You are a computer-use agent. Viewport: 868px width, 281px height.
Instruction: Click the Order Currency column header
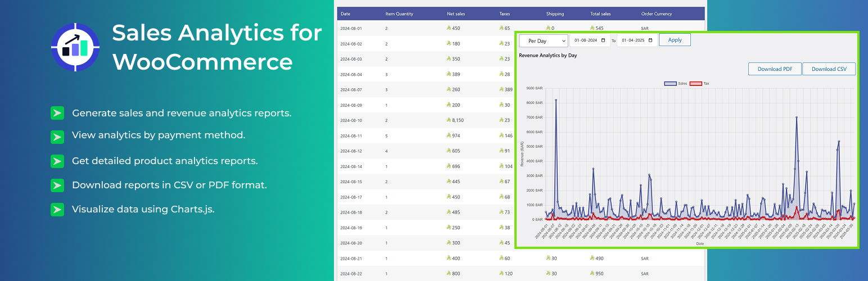657,14
